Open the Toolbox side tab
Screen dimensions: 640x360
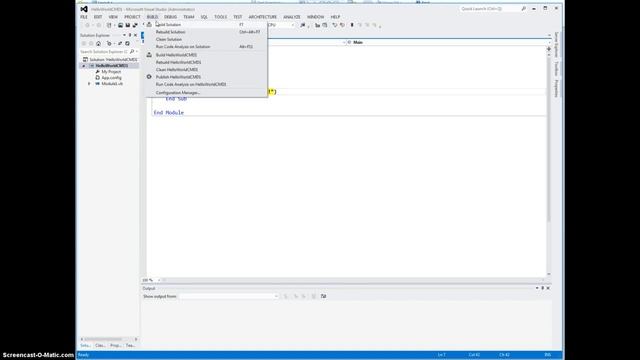click(x=556, y=69)
